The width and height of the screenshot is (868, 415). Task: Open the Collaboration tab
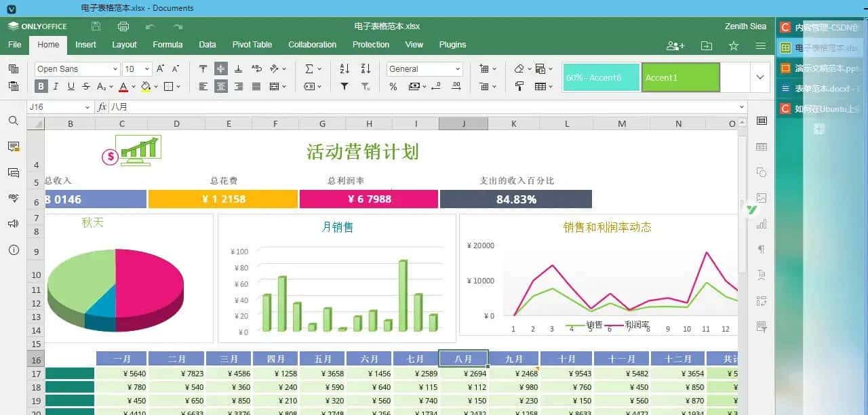tap(312, 45)
